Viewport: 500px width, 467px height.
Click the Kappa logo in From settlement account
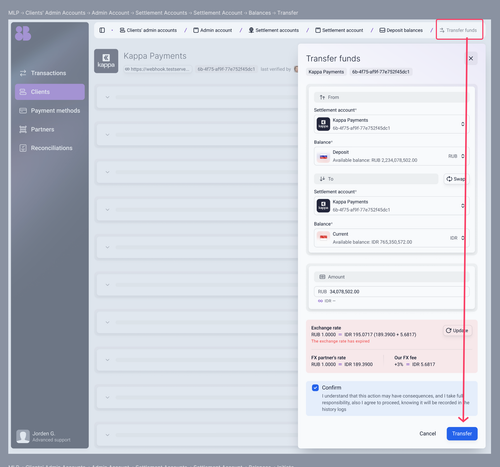point(323,124)
